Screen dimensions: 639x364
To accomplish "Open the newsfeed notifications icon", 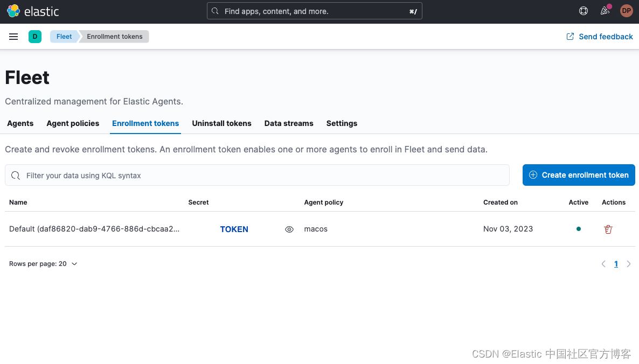I will [605, 11].
